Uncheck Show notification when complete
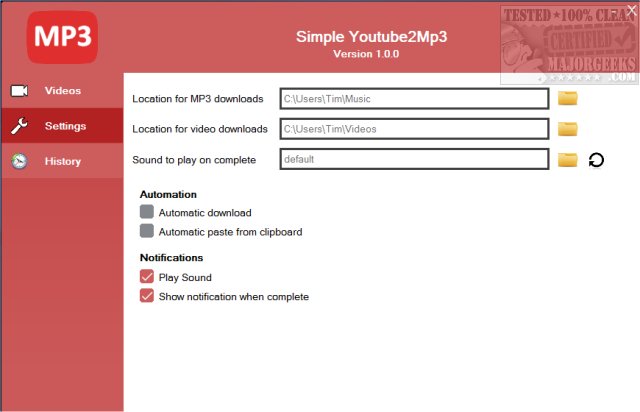Image resolution: width=640 pixels, height=412 pixels. click(x=147, y=296)
